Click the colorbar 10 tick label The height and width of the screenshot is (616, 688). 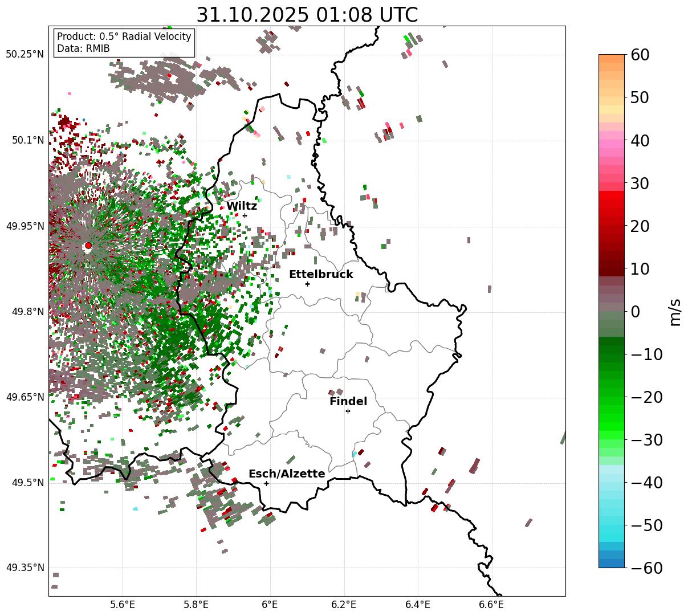pos(640,269)
